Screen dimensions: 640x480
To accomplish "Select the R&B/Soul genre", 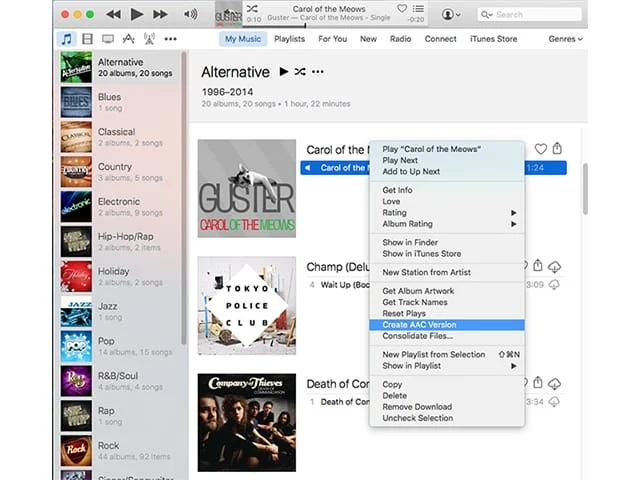I will coord(119,381).
